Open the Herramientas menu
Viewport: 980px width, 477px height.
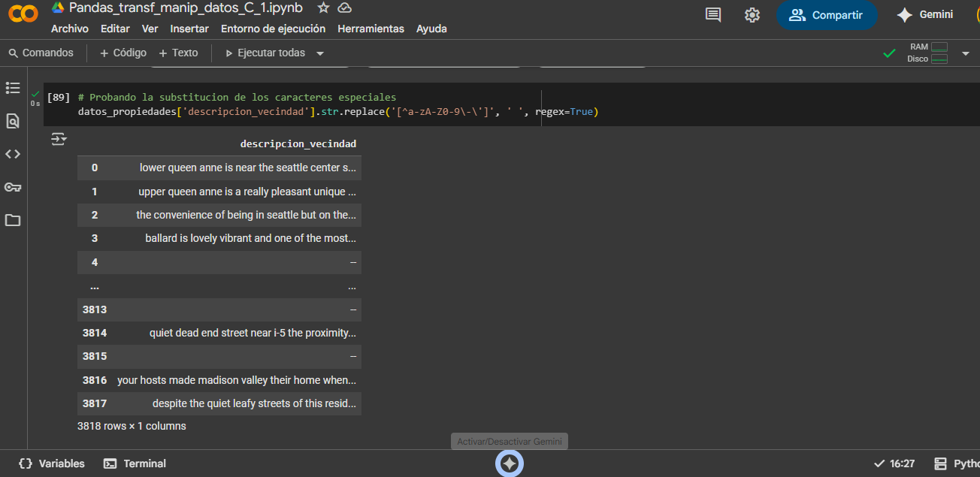coord(371,29)
